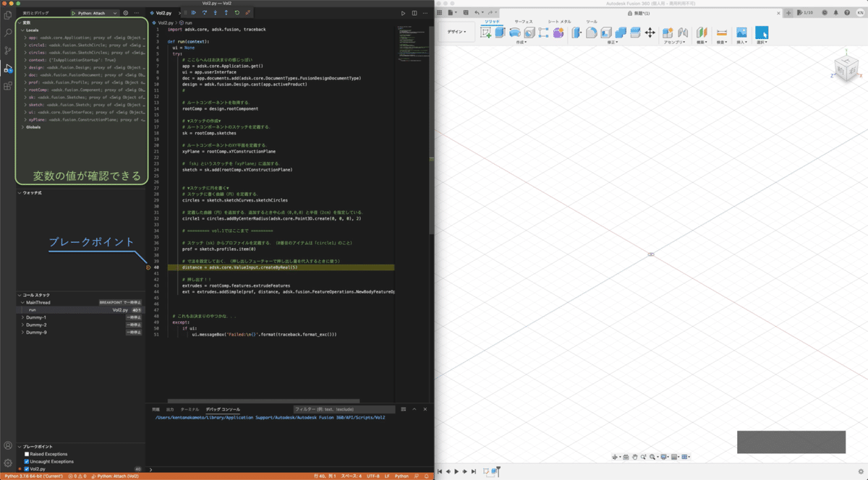
Task: Open the Extensions view in activity bar
Action: [x=7, y=85]
